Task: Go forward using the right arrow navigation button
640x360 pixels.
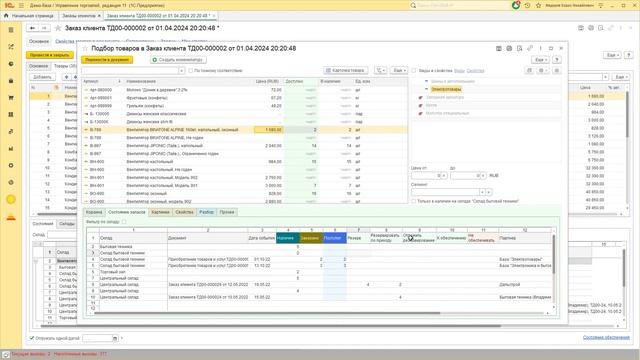Action: tap(44, 28)
